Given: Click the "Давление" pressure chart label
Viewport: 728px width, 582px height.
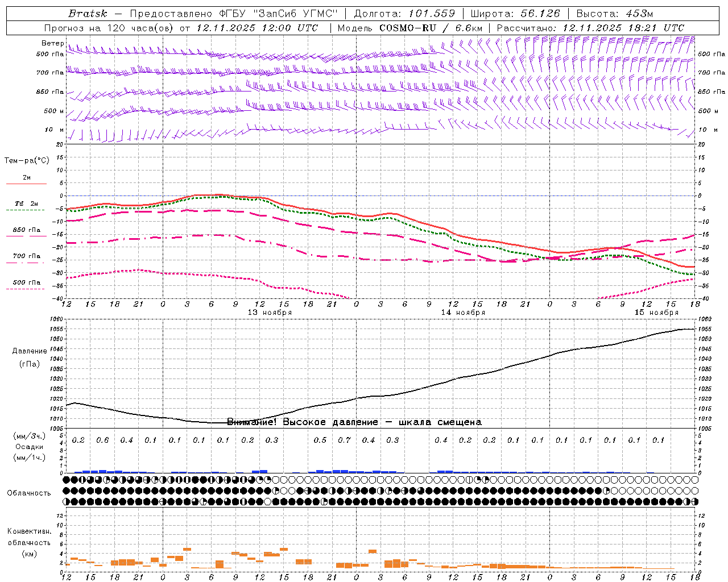Looking at the screenshot, I should [x=29, y=351].
